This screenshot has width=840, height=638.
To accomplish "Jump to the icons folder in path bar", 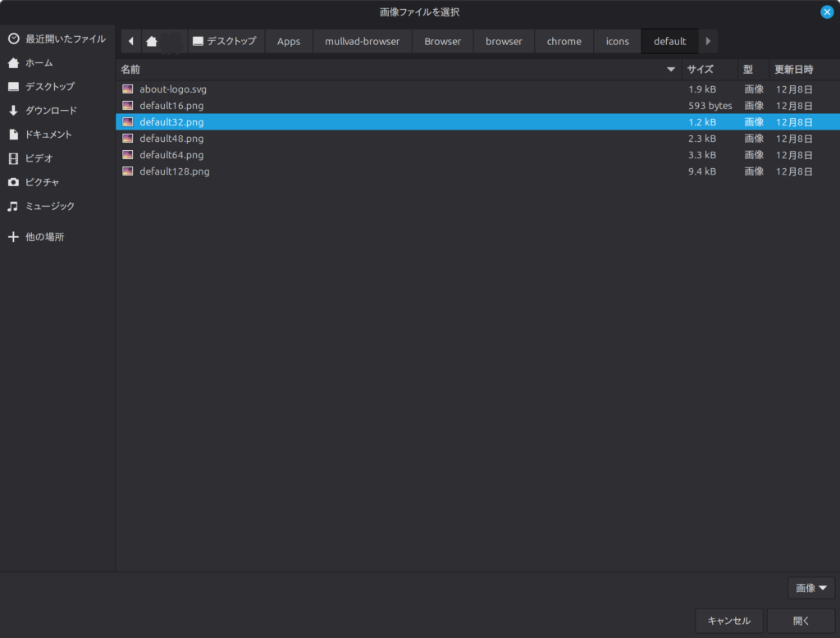I will tap(617, 41).
